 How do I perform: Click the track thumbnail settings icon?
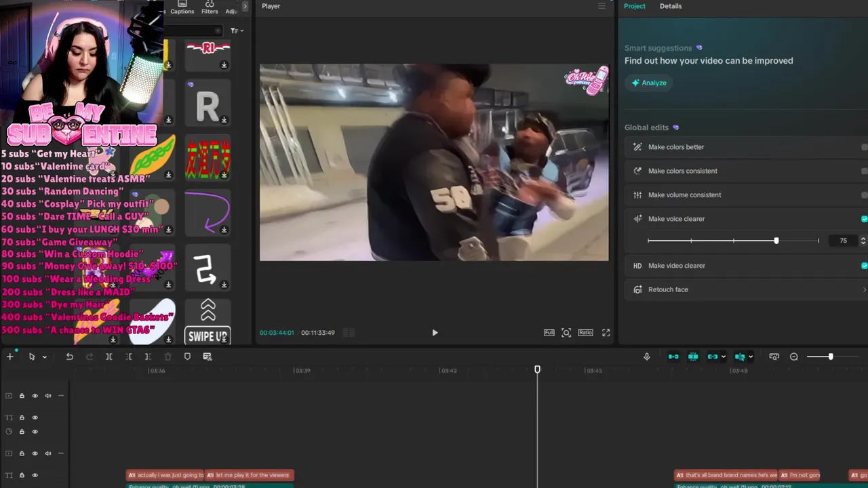(x=774, y=357)
